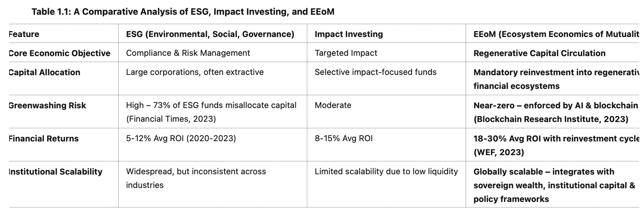Click the Limited scalability due to low liquidity cell
This screenshot has height=213, width=644.
(386, 171)
